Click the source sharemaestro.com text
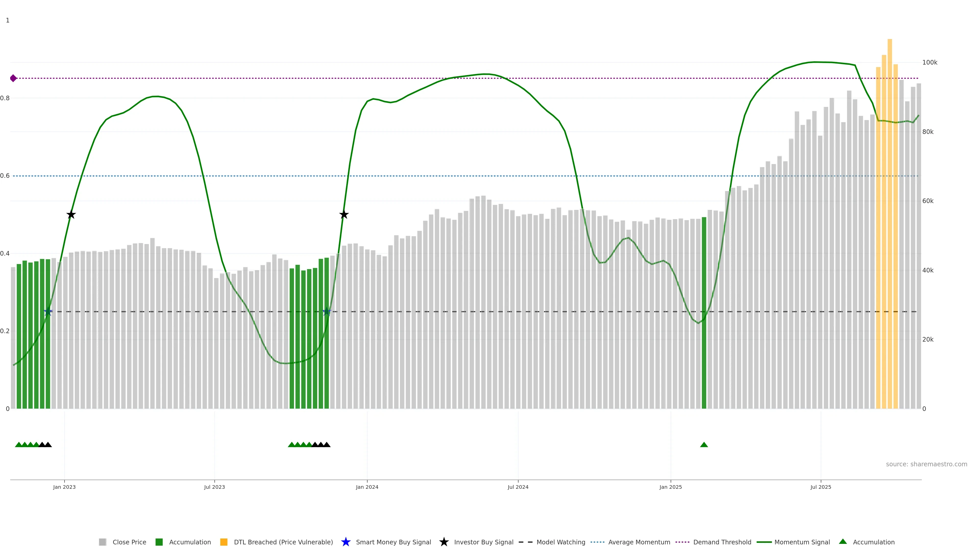980x551 pixels. [x=926, y=464]
